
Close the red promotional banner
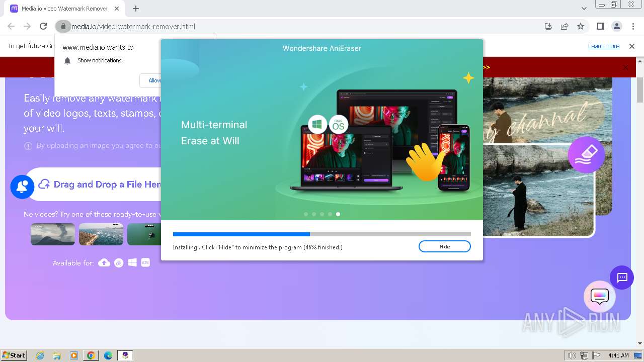tap(625, 67)
